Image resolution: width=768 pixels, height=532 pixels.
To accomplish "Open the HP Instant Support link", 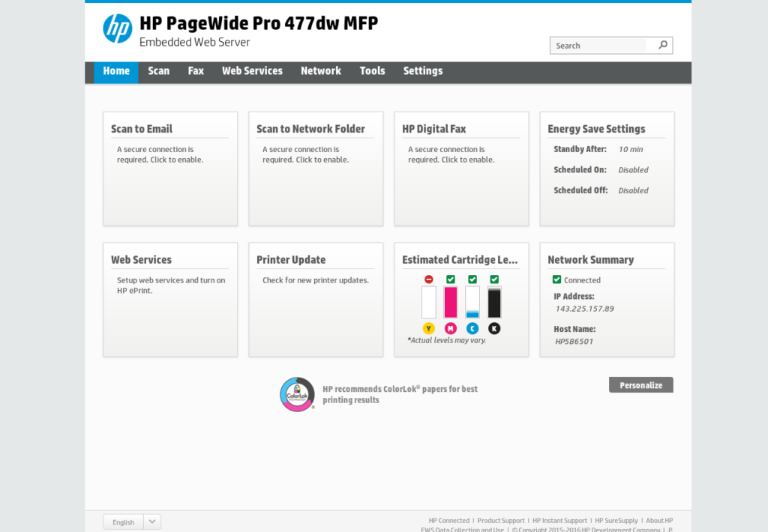I will coord(559,521).
